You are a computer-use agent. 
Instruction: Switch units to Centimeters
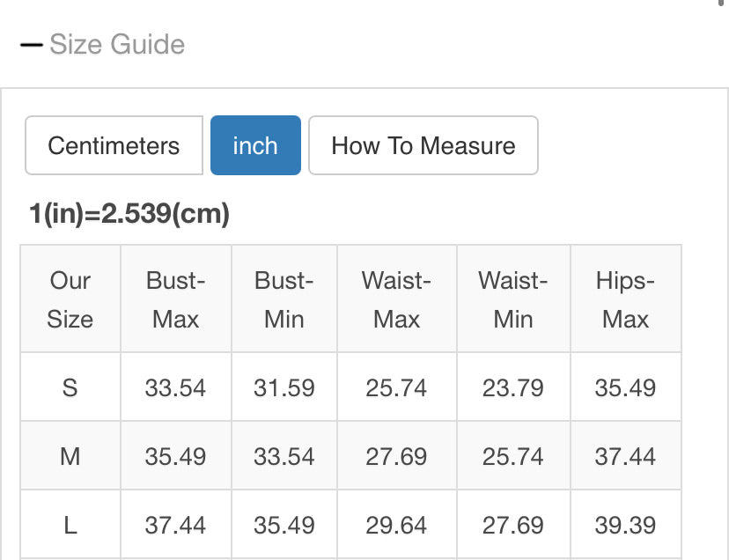coord(114,145)
